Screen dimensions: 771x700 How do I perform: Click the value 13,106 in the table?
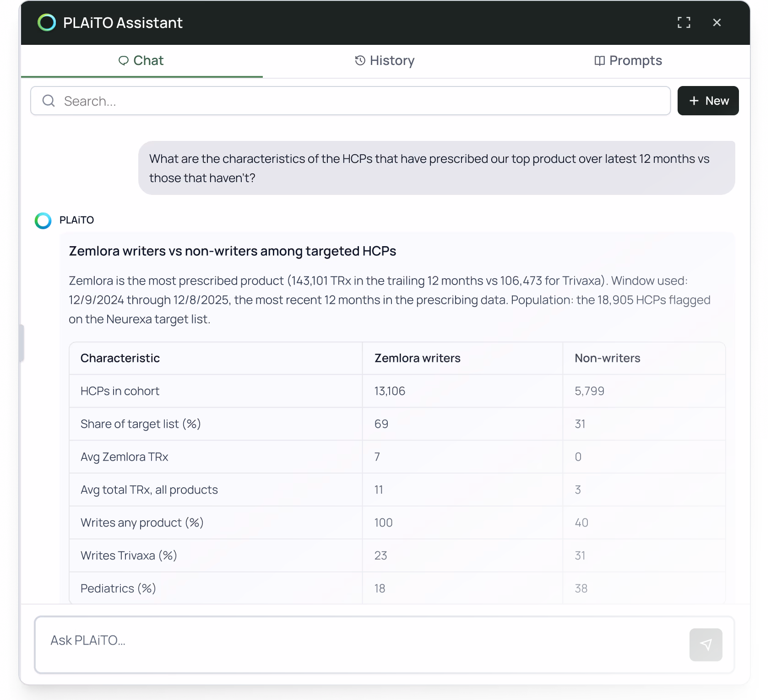point(390,391)
